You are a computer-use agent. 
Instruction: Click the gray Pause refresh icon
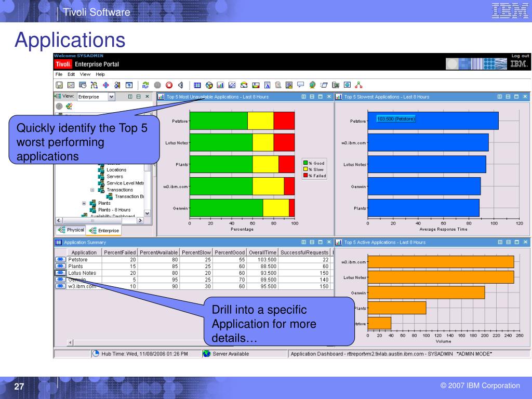coord(157,85)
